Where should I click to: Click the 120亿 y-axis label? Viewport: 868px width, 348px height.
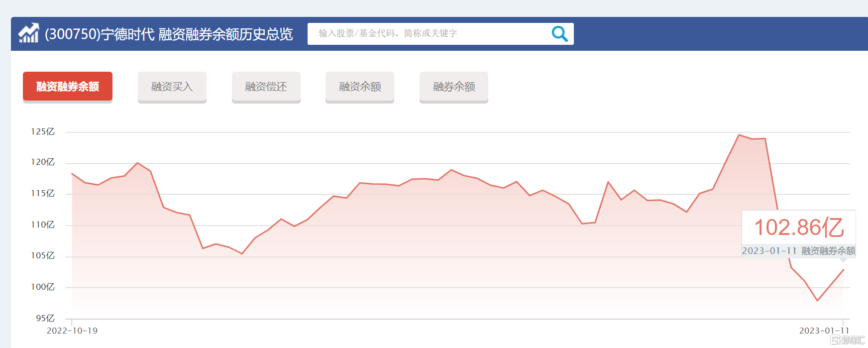pyautogui.click(x=43, y=162)
